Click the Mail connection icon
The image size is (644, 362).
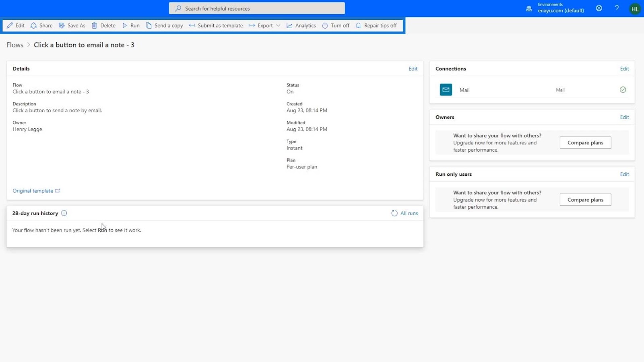[x=446, y=90]
